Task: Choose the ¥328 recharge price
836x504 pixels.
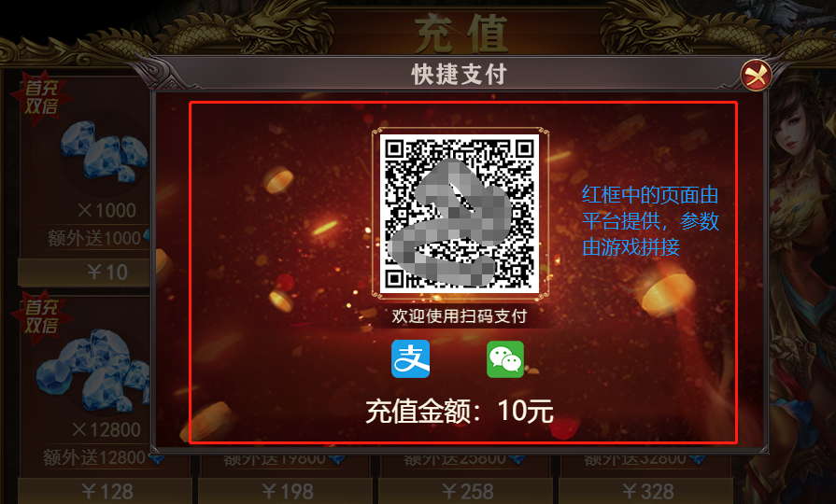Action: 645,491
